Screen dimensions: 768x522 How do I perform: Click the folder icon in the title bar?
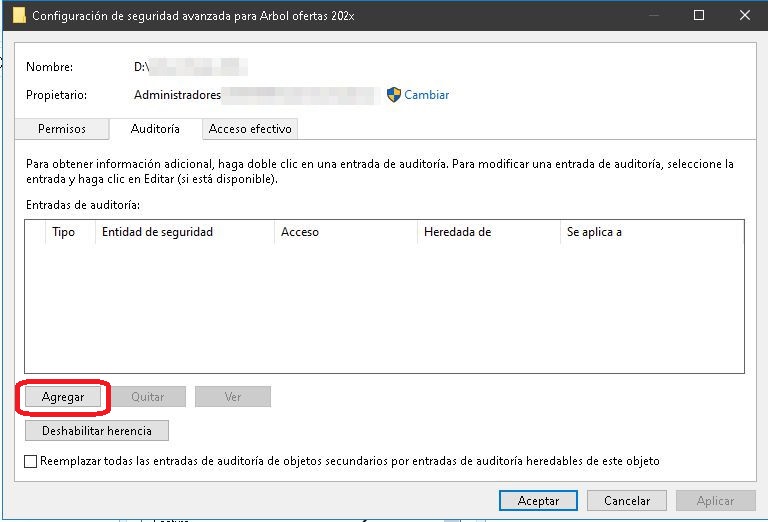(x=19, y=16)
